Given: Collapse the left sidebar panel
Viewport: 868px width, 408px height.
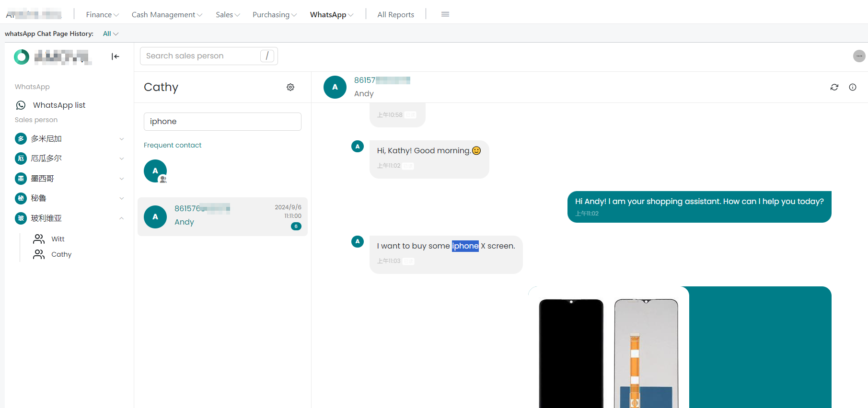Looking at the screenshot, I should click(115, 57).
